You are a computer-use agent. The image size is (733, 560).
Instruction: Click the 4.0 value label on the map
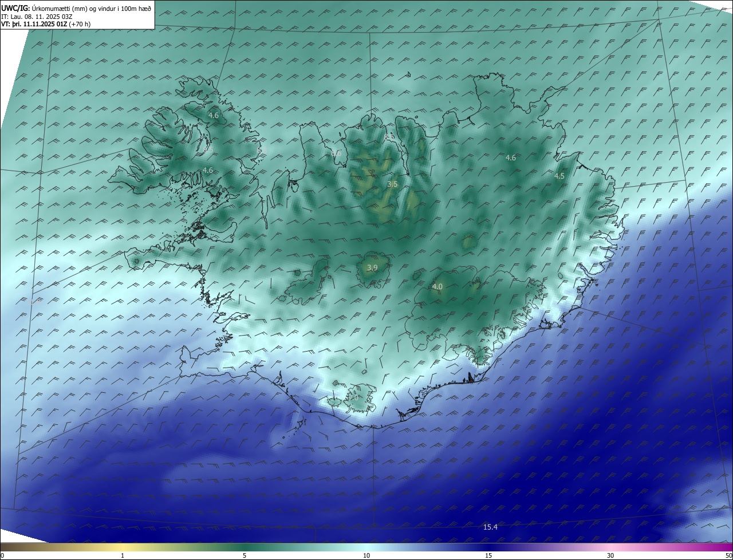pyautogui.click(x=438, y=286)
